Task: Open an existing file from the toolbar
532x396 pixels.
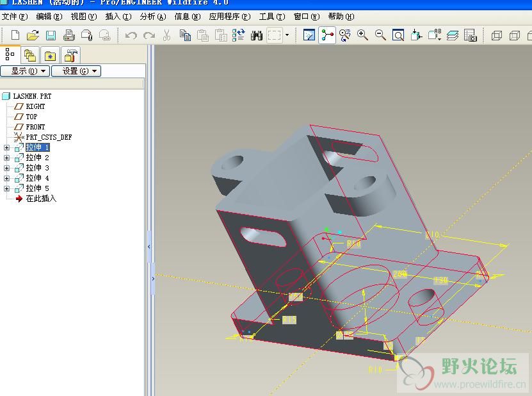Action: 33,35
